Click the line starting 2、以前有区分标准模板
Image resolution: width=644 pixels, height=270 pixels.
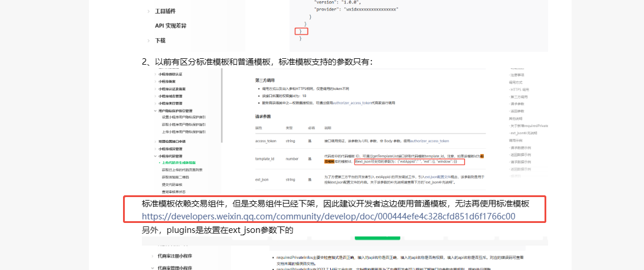point(257,62)
